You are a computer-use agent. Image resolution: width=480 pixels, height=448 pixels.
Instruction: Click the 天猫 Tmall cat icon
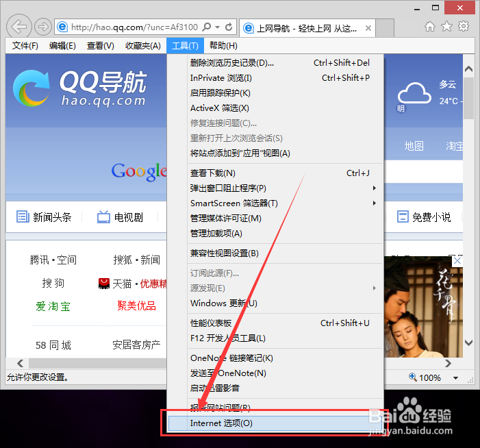click(x=104, y=284)
